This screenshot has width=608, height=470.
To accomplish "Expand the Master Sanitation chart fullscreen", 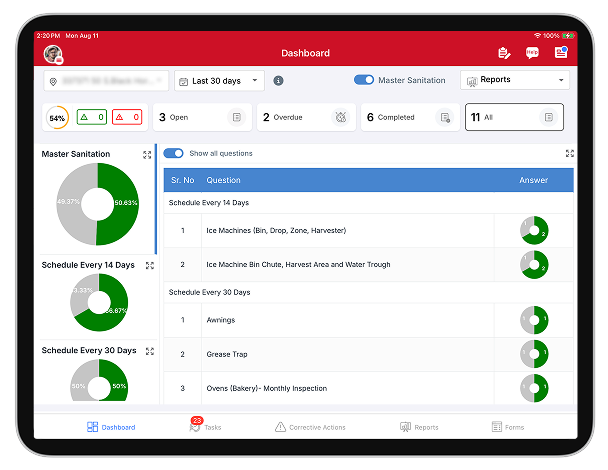I will (148, 155).
